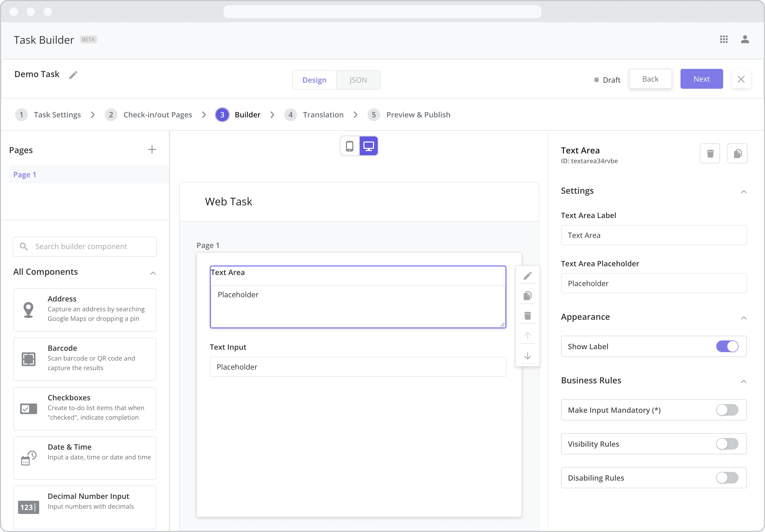The height and width of the screenshot is (532, 765).
Task: Select the Date & Time calendar icon
Action: coord(28,458)
